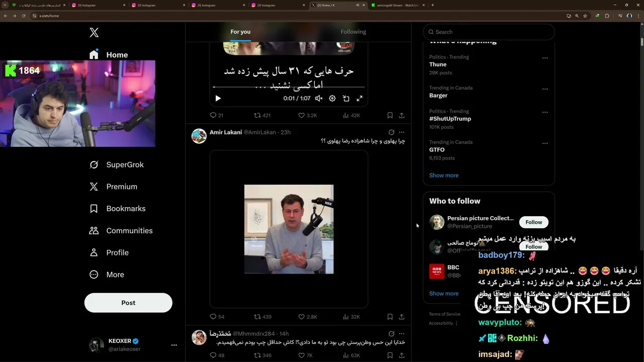Reply to Amir Lakani post with 54 replies
The width and height of the screenshot is (644, 362).
coord(217,317)
